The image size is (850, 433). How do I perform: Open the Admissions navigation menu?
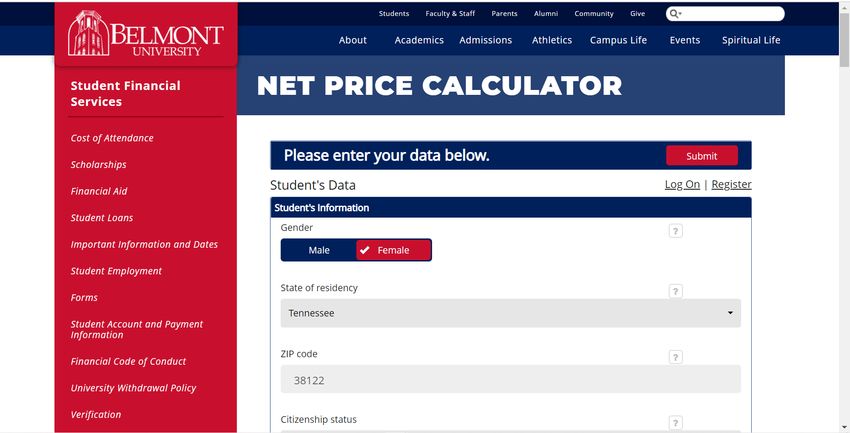486,40
